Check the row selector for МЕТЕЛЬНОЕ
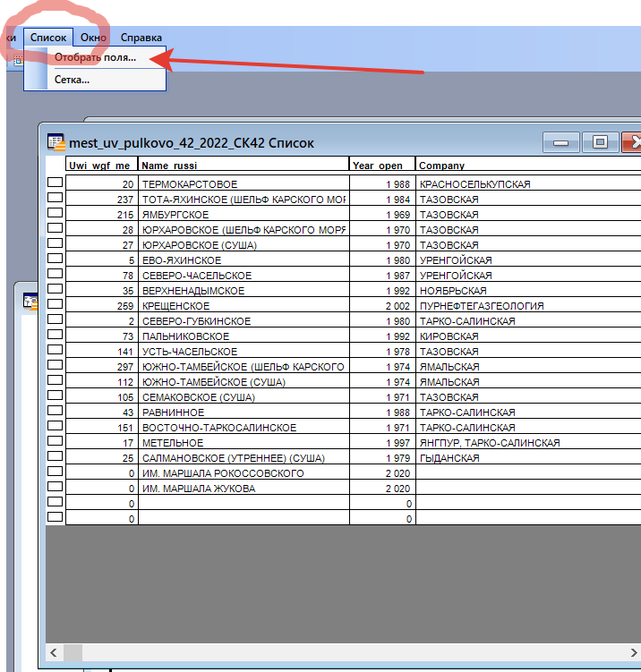Image resolution: width=641 pixels, height=672 pixels. (55, 442)
